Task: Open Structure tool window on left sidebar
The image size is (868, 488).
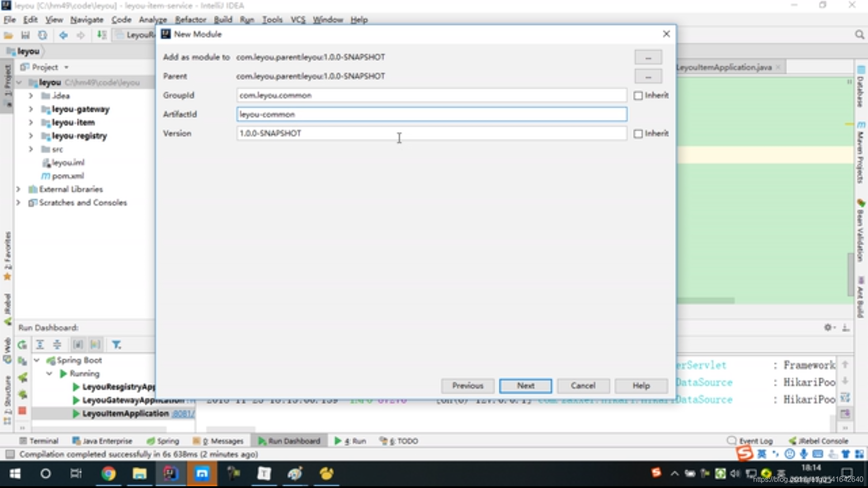Action: pos(7,399)
